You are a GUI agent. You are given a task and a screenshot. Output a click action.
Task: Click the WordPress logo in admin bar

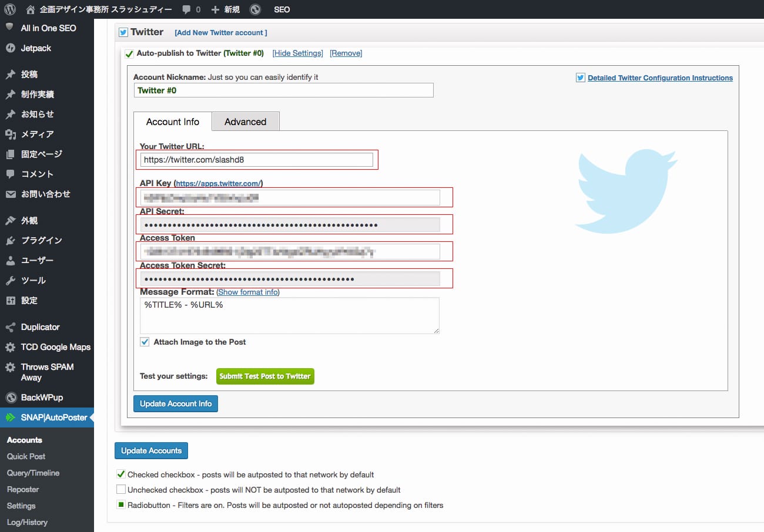pos(10,9)
